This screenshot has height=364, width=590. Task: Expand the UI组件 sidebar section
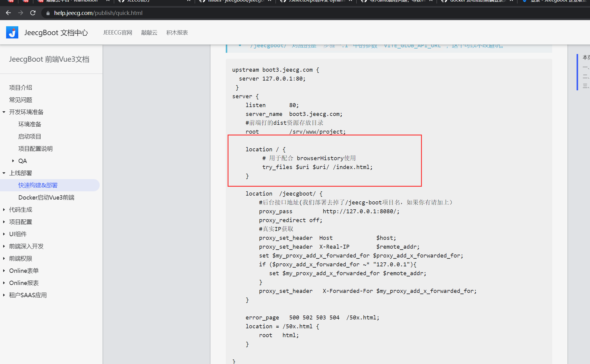coord(4,234)
